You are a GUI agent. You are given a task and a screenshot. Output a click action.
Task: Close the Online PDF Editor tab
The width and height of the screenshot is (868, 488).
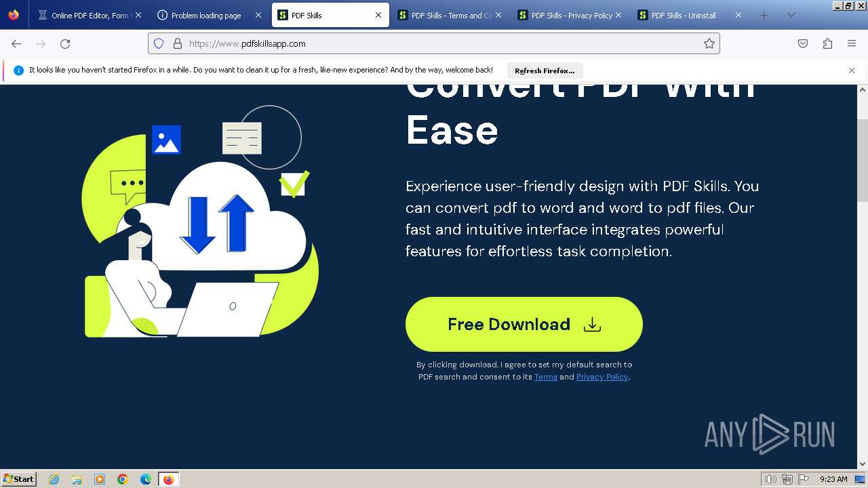(x=138, y=15)
